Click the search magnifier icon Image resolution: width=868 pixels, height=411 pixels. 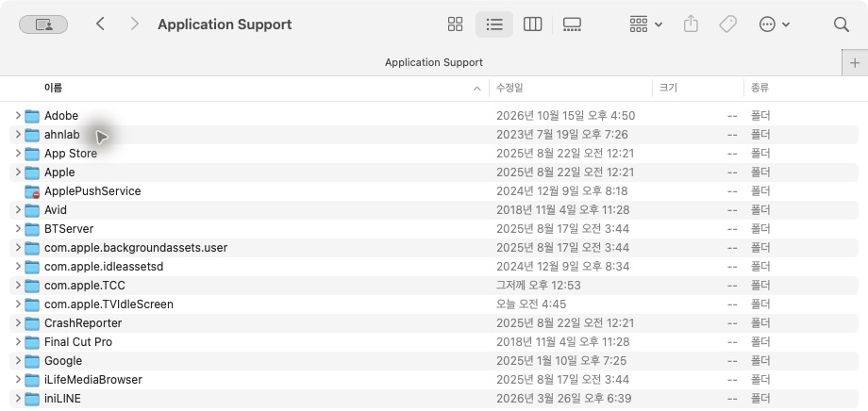point(842,25)
